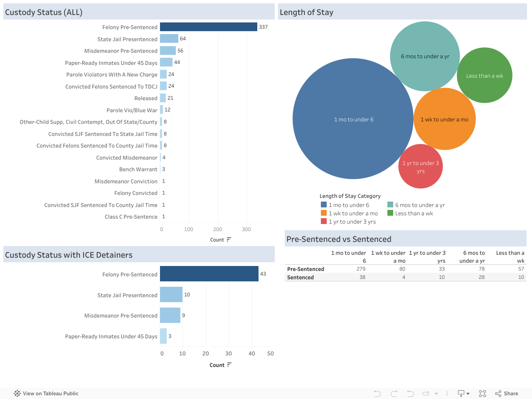Select the Felony Pre-Sentenced bar showing 337
The image size is (532, 399).
point(208,27)
